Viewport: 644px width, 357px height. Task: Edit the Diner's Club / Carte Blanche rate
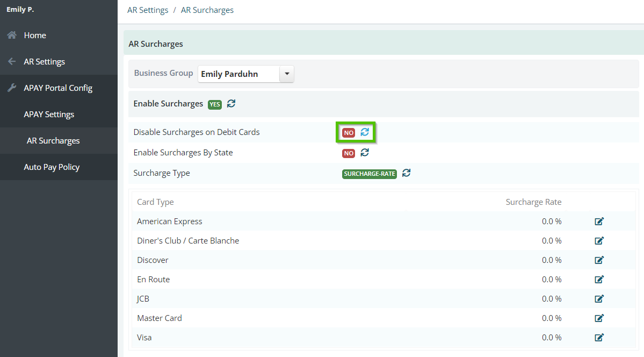[599, 241]
